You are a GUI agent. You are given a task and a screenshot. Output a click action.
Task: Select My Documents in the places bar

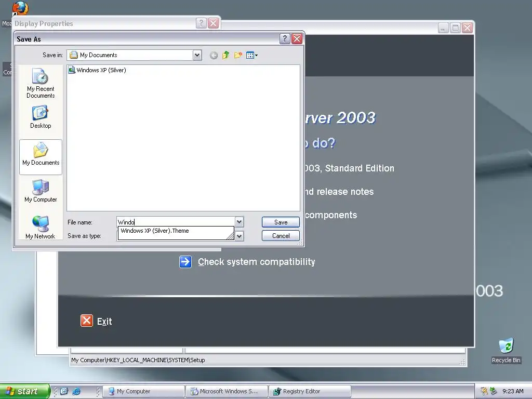(x=41, y=157)
